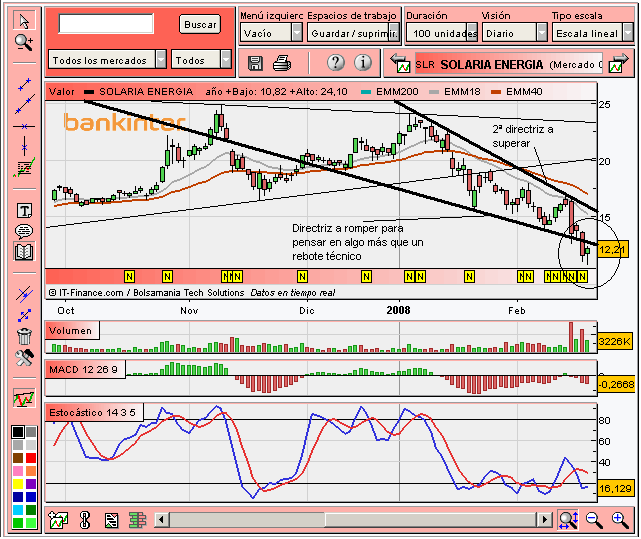The width and height of the screenshot is (641, 539).
Task: Open the book help icon
Action: point(24,252)
